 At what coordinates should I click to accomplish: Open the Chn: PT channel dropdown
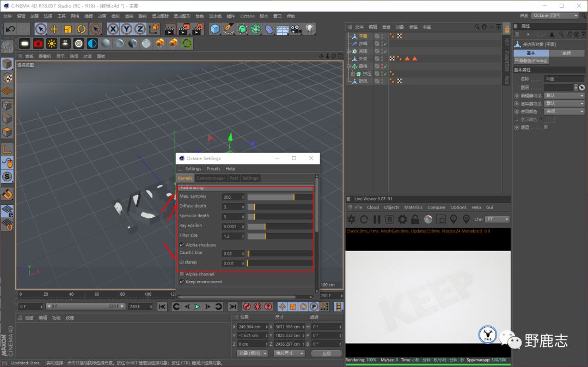pos(497,219)
